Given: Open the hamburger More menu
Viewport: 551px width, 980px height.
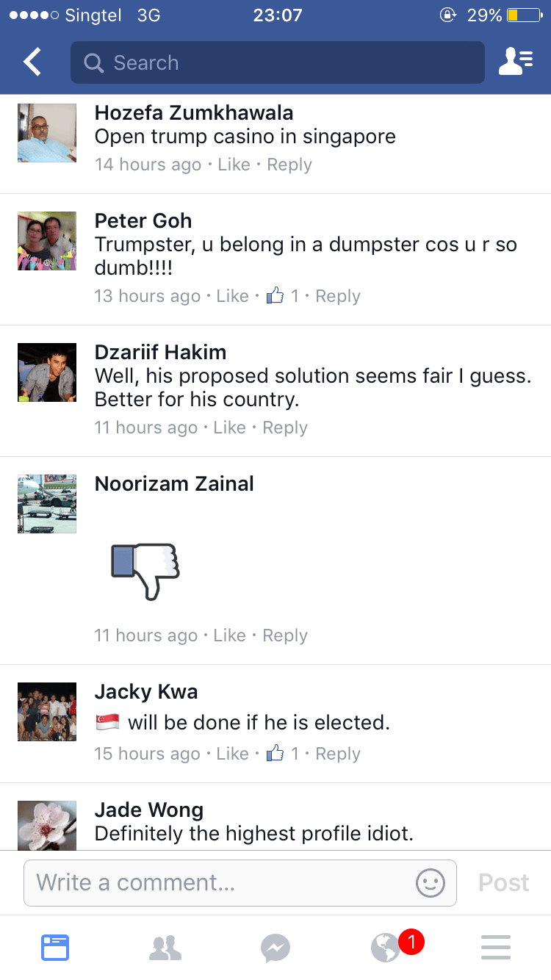Looking at the screenshot, I should pos(496,948).
